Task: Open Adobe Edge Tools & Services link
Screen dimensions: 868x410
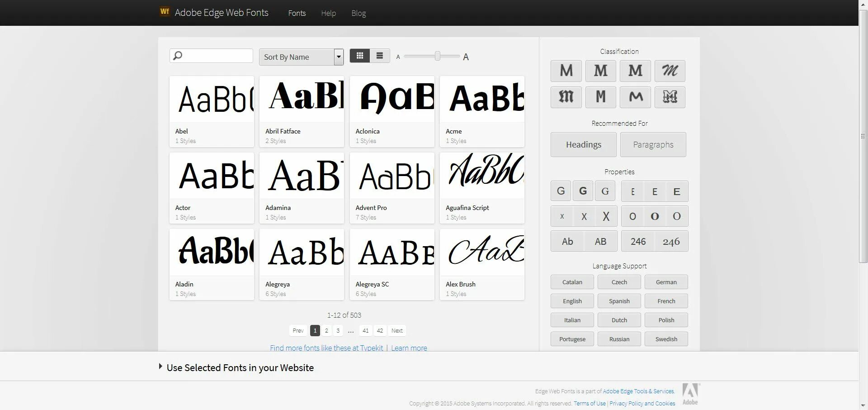Action: pos(638,391)
